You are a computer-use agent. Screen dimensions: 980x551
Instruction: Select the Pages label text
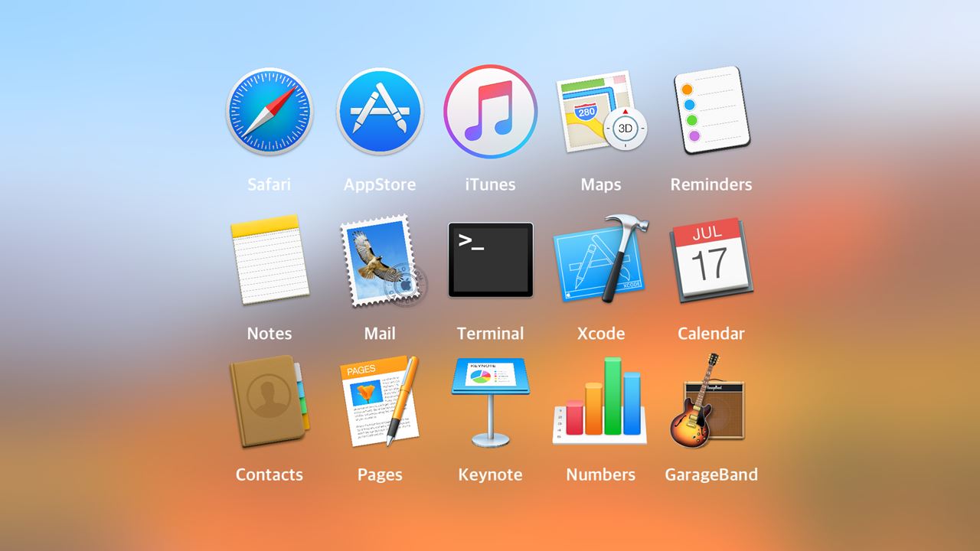380,474
